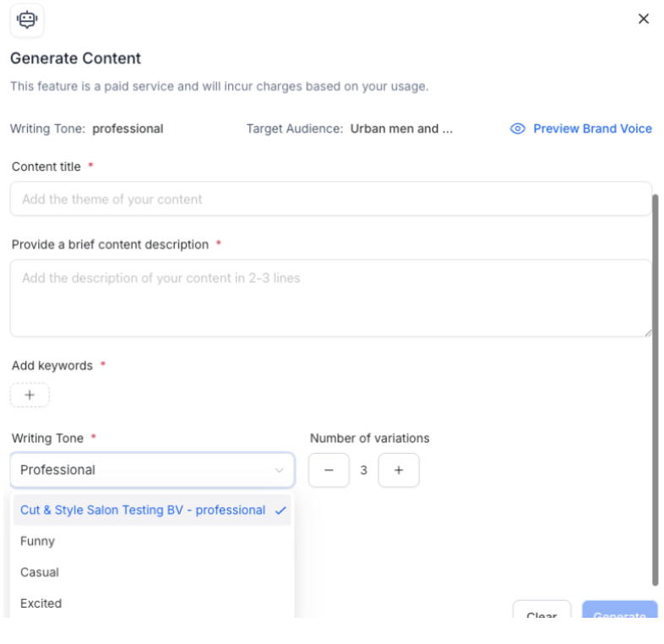Click into the Content title field
The width and height of the screenshot is (664, 644).
click(x=330, y=199)
